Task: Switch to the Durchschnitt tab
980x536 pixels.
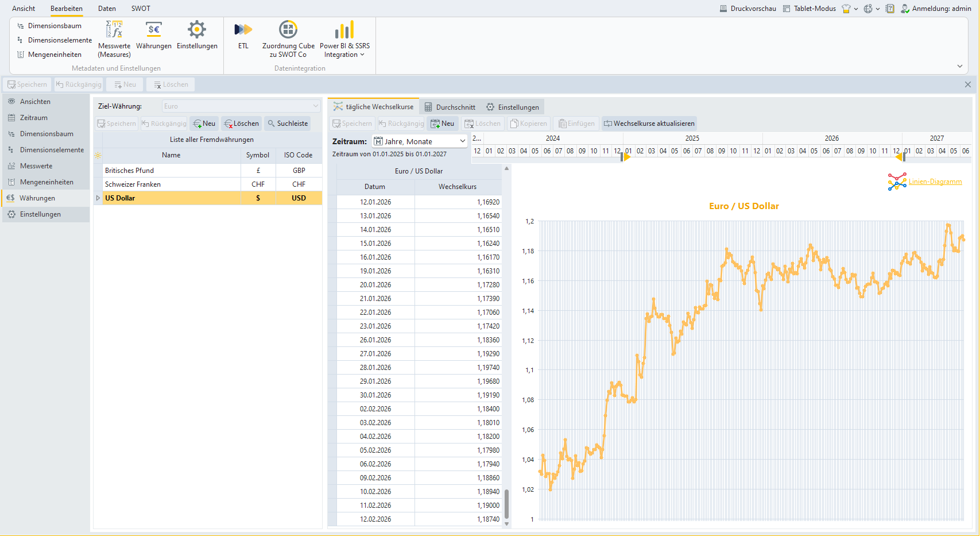Action: click(450, 107)
